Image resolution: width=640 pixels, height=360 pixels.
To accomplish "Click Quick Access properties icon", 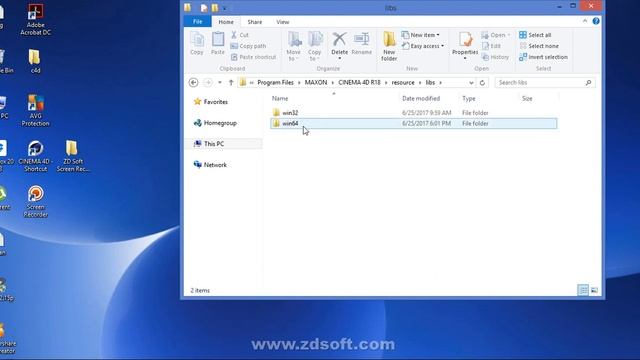I will 204,8.
